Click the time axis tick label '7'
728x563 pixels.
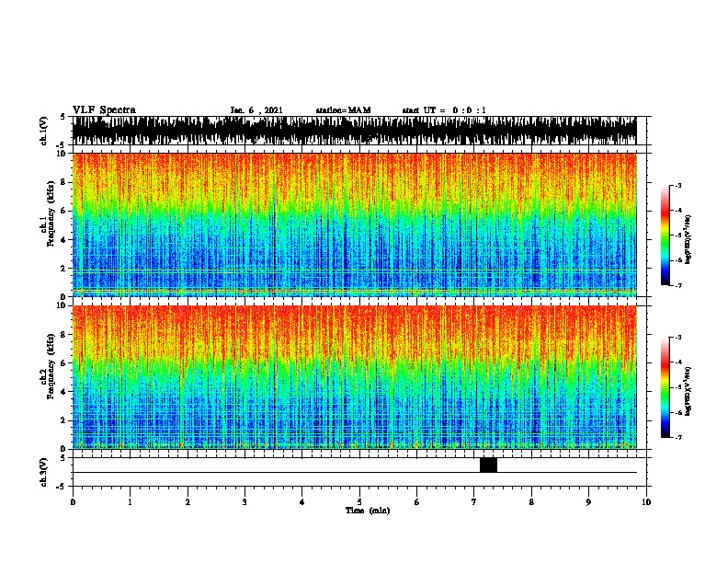[474, 501]
